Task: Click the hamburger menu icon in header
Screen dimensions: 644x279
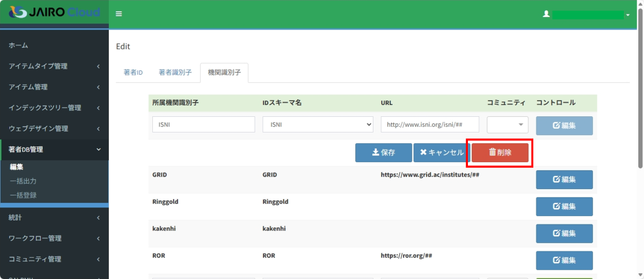Action: pyautogui.click(x=119, y=14)
